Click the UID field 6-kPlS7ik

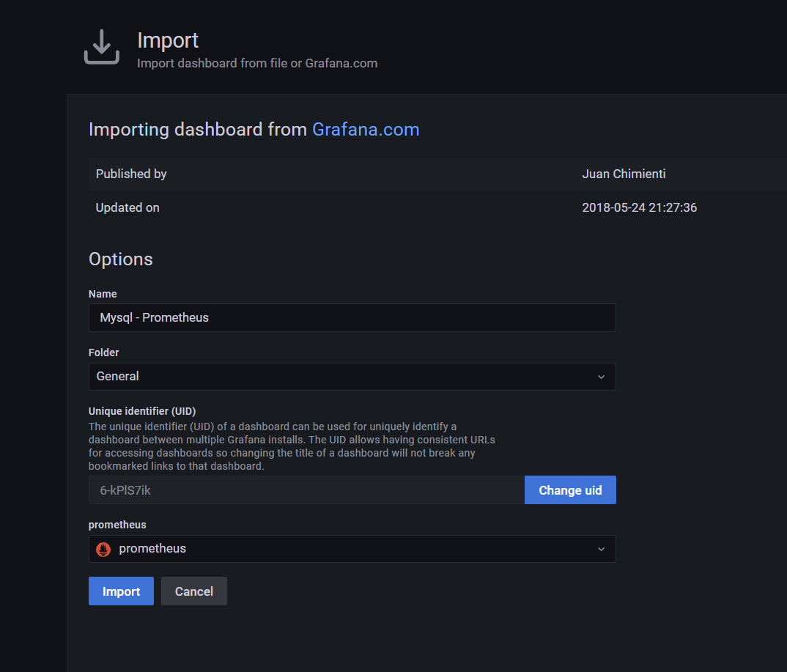coord(306,490)
